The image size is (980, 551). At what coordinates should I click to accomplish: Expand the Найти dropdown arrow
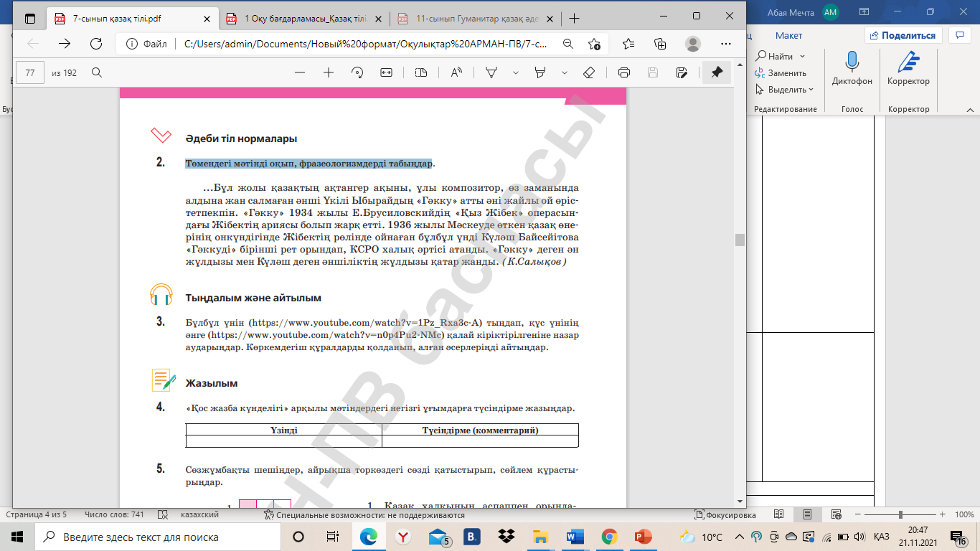tap(802, 56)
